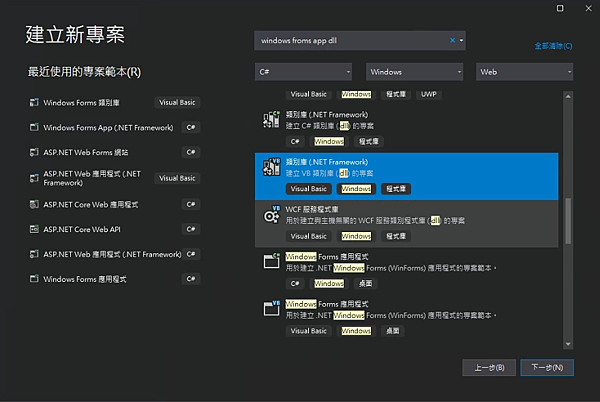Open the C# language filter dropdown
This screenshot has width=600, height=402.
tap(303, 72)
